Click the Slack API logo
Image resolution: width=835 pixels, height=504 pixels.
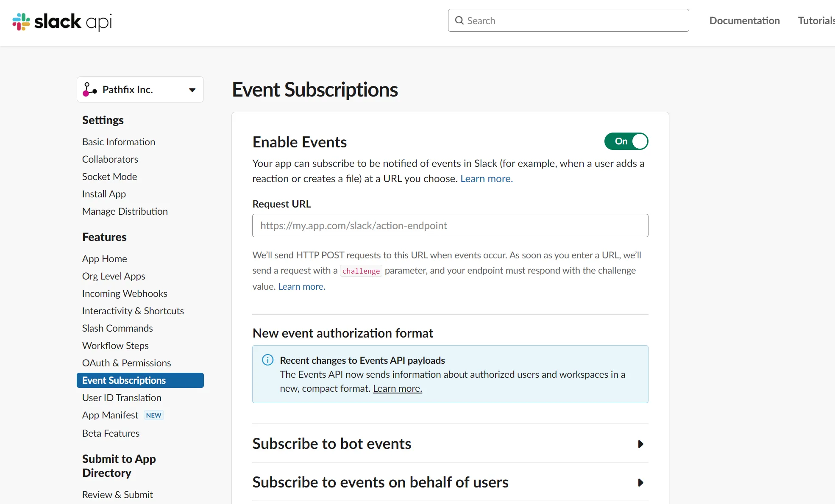[x=62, y=22]
